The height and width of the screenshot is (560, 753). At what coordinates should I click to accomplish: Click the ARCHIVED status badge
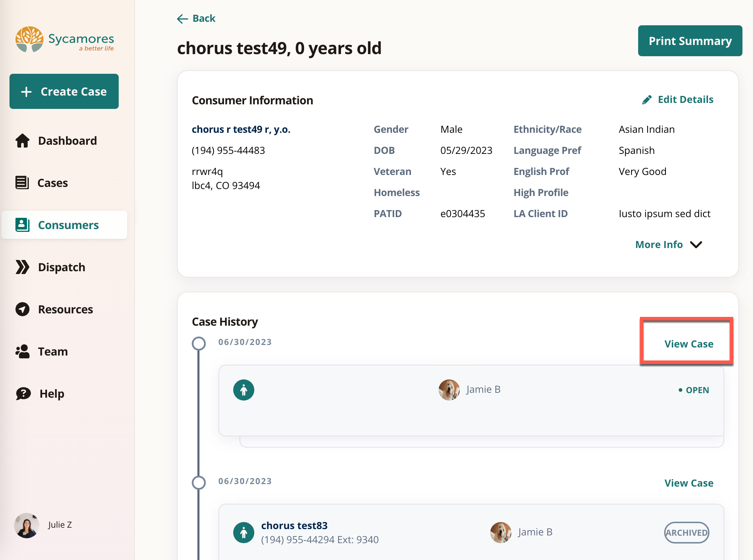click(x=687, y=533)
